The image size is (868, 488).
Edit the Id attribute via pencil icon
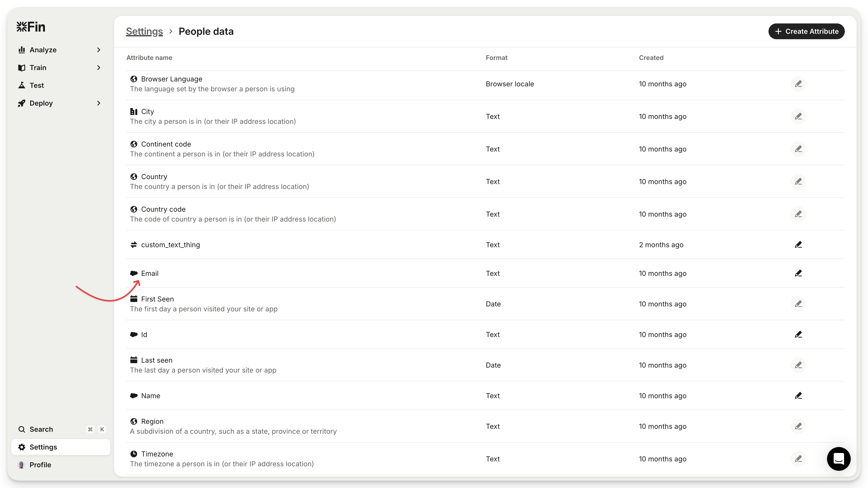click(x=798, y=335)
